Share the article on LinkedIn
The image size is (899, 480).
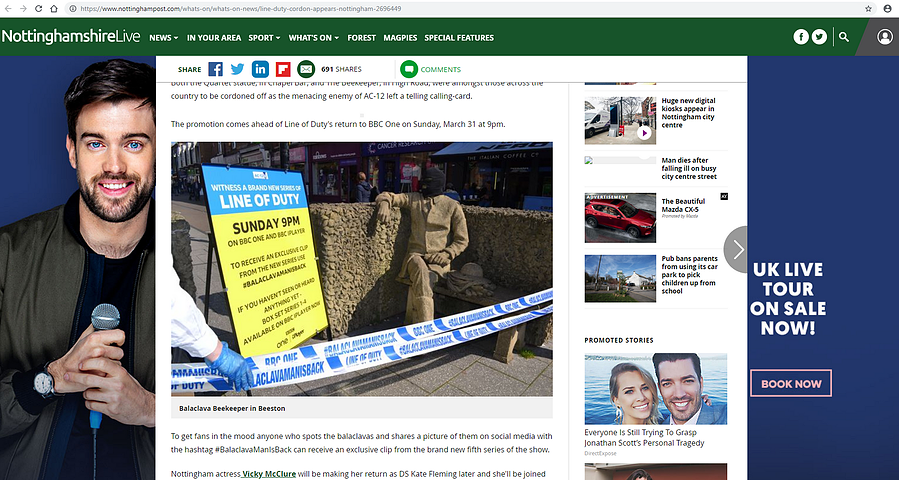click(x=260, y=69)
